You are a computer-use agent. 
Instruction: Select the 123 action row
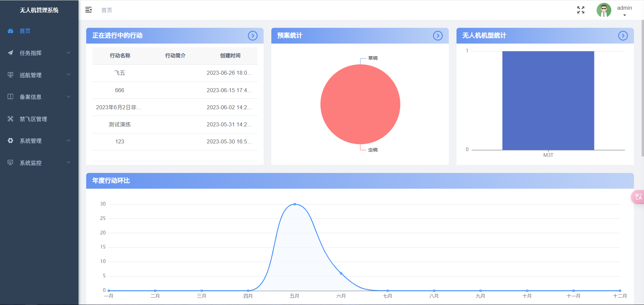(175, 142)
